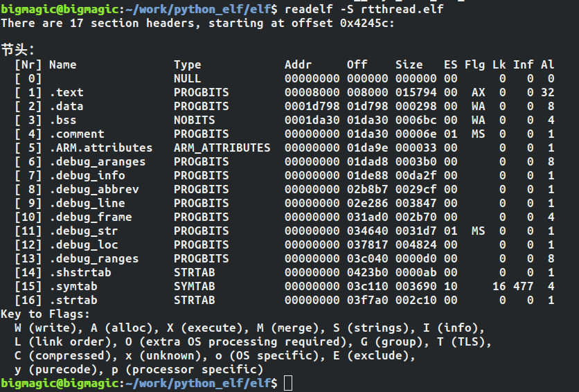579x392 pixels.
Task: Click the .ARM.attributes section name
Action: 101,148
